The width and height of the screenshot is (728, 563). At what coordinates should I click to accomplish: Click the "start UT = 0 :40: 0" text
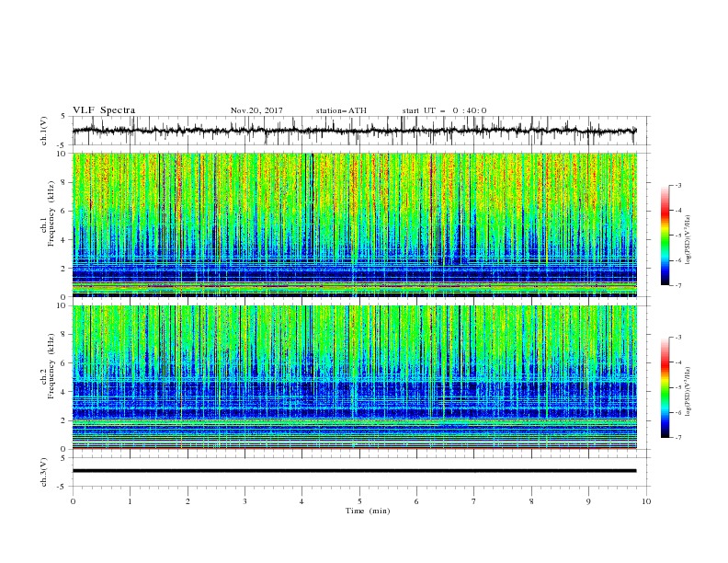click(x=444, y=110)
